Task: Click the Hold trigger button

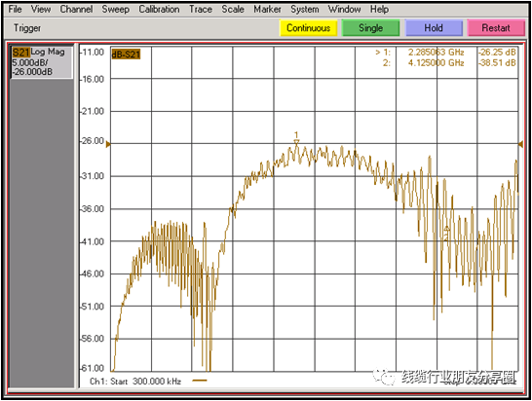Action: click(434, 28)
